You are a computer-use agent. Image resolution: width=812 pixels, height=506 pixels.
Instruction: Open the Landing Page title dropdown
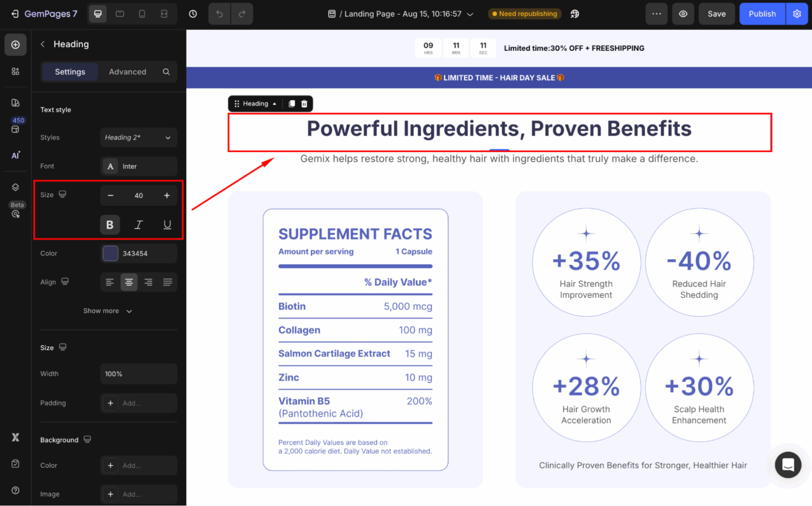pyautogui.click(x=470, y=14)
